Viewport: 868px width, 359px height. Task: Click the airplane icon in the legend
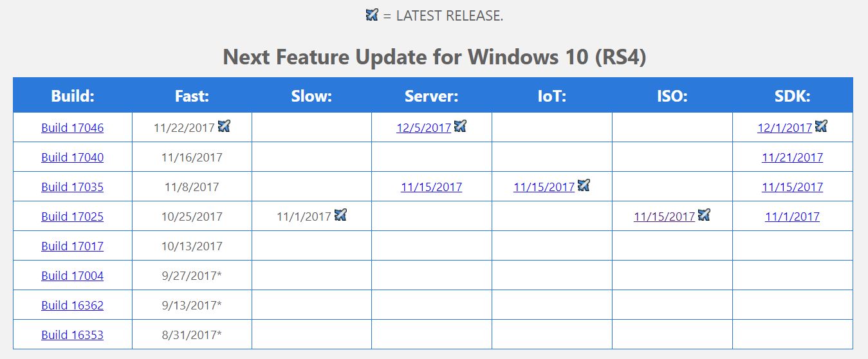(372, 15)
